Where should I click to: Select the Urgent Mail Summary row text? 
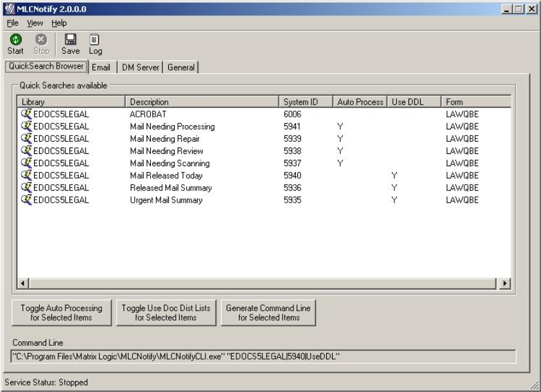pyautogui.click(x=166, y=200)
